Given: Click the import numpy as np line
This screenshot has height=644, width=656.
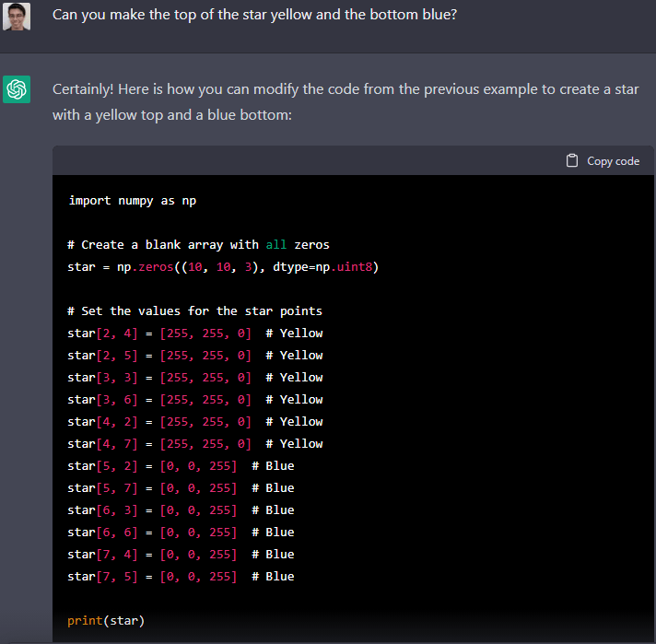Looking at the screenshot, I should click(x=132, y=200).
